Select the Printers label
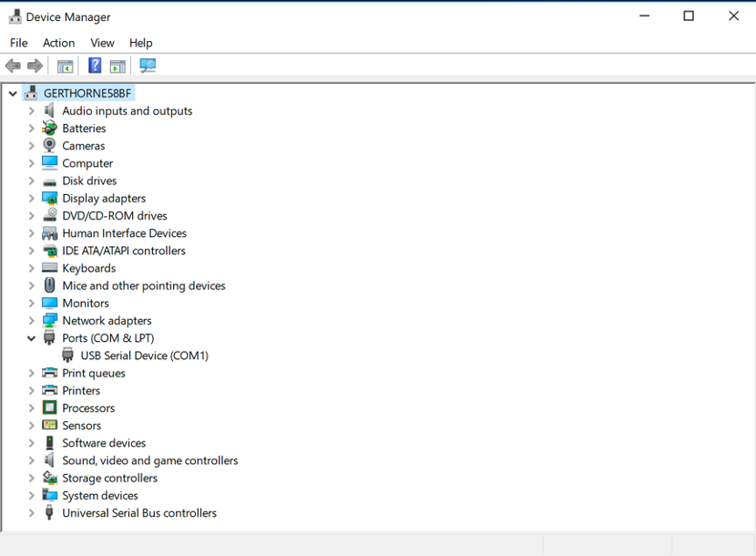Viewport: 756px width, 556px height. (81, 390)
